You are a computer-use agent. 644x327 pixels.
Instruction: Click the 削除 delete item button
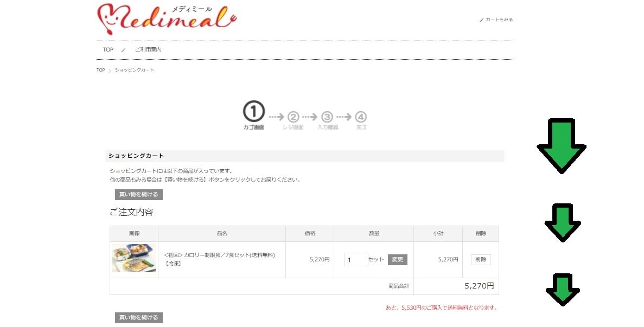pyautogui.click(x=481, y=259)
